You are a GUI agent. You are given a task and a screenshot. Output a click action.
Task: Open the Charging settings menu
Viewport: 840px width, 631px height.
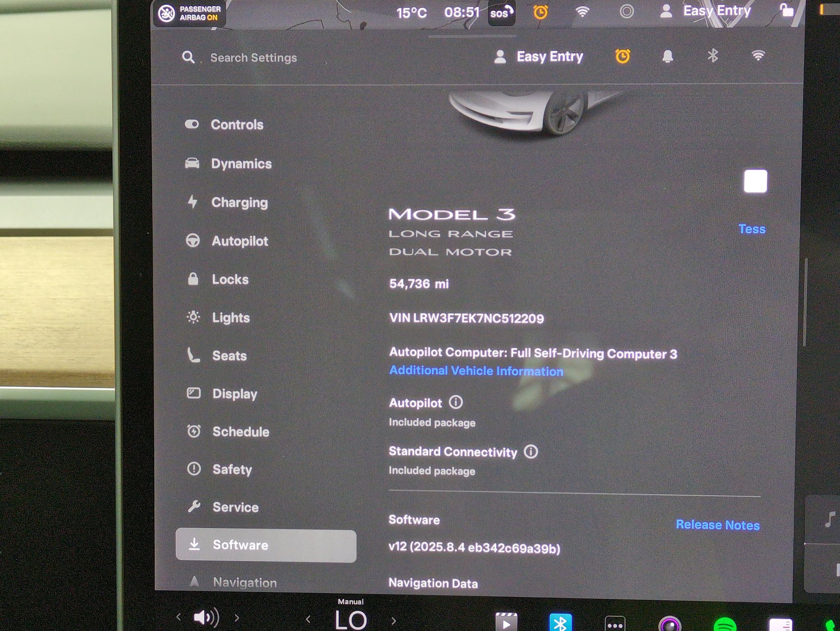click(x=227, y=202)
